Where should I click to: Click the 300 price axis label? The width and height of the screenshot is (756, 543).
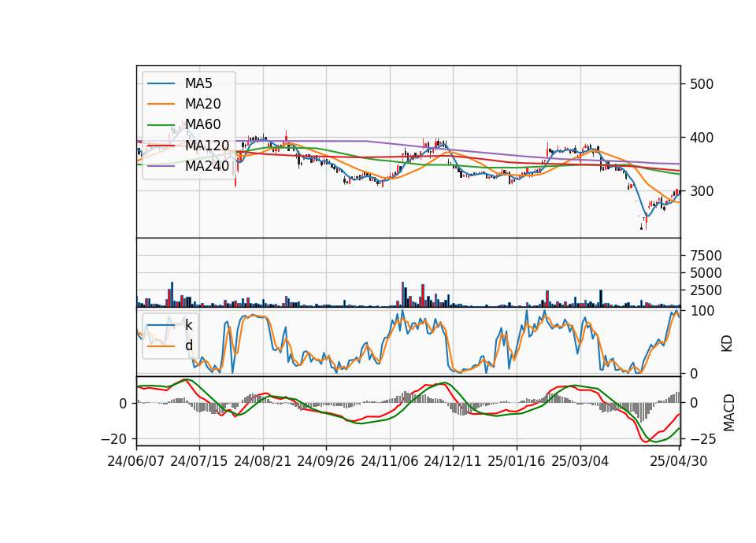[702, 191]
